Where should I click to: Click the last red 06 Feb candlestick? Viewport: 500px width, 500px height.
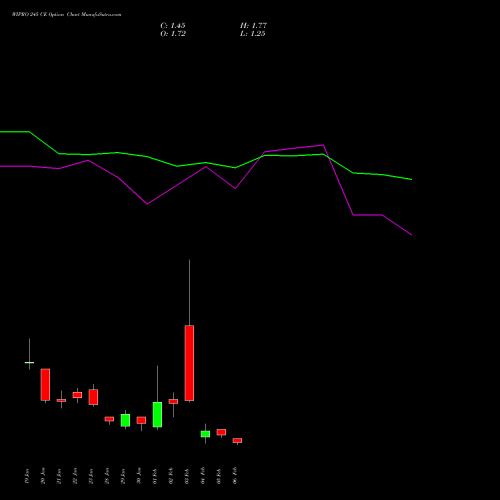[237, 440]
